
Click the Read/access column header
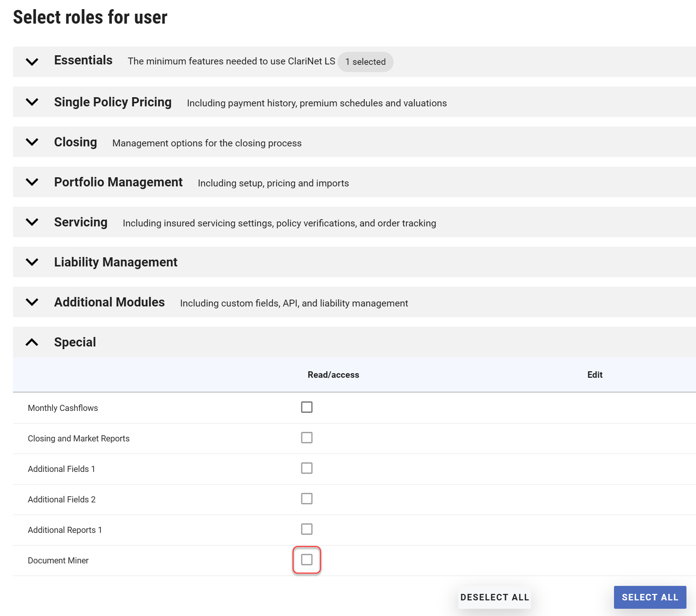pos(333,375)
